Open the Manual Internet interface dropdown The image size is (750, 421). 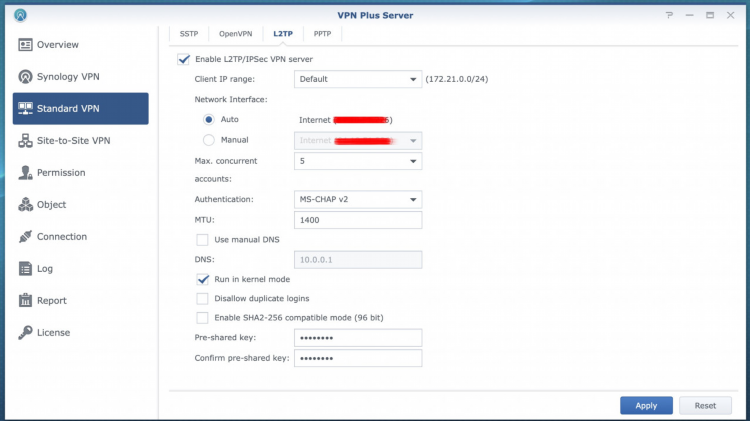tap(358, 141)
